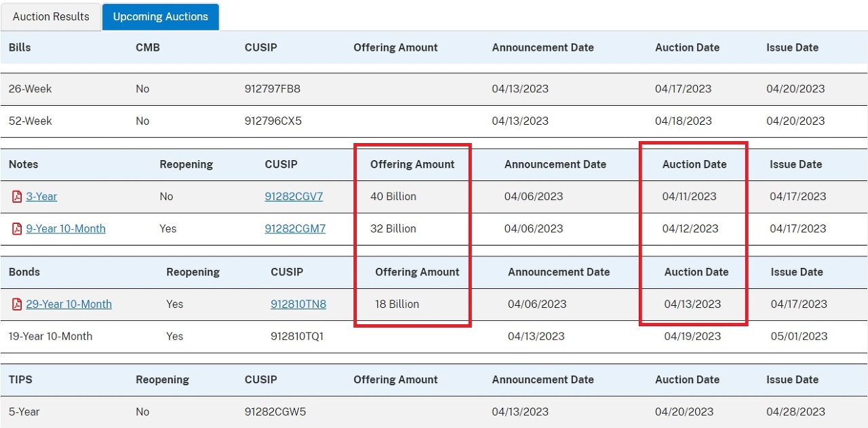Screen dimensions: 868x428
Task: Click the 32 Billion offering amount
Action: (393, 229)
